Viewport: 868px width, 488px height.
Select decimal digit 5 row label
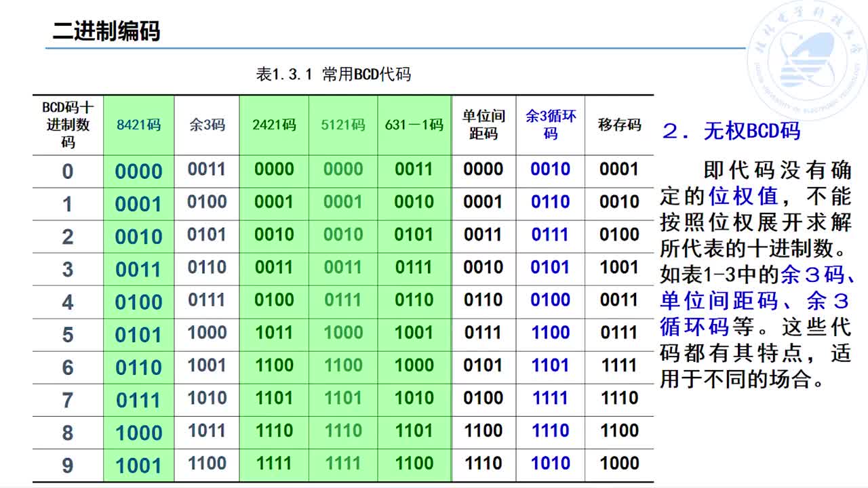tap(67, 334)
